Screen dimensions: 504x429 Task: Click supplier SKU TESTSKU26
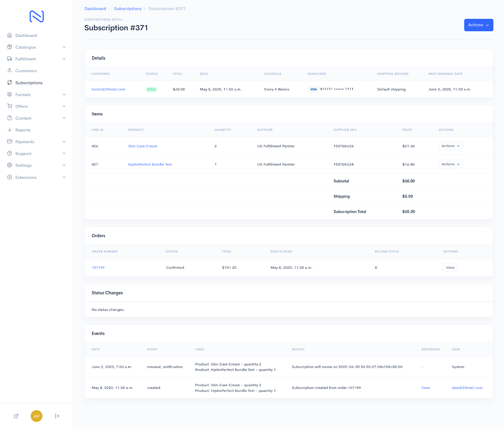click(344, 146)
